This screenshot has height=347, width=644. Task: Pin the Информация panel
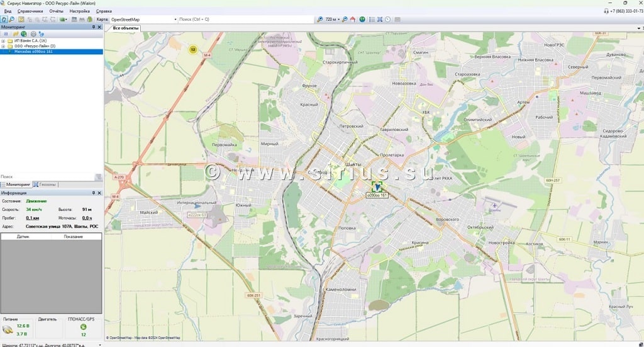[94, 193]
